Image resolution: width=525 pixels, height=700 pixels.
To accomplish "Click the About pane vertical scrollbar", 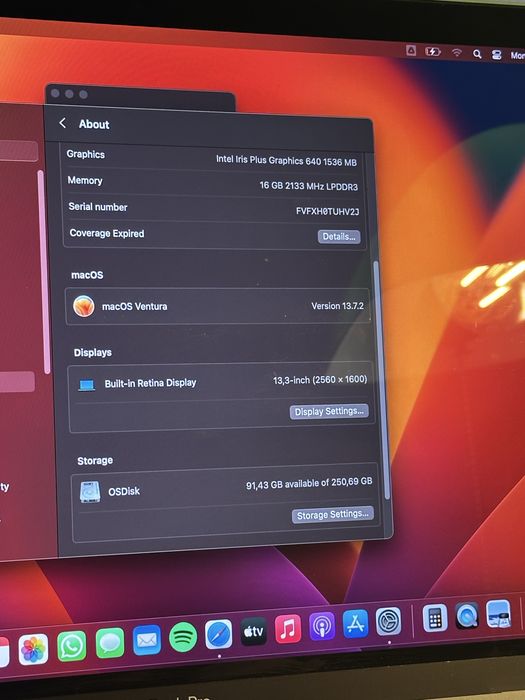I will click(x=381, y=380).
